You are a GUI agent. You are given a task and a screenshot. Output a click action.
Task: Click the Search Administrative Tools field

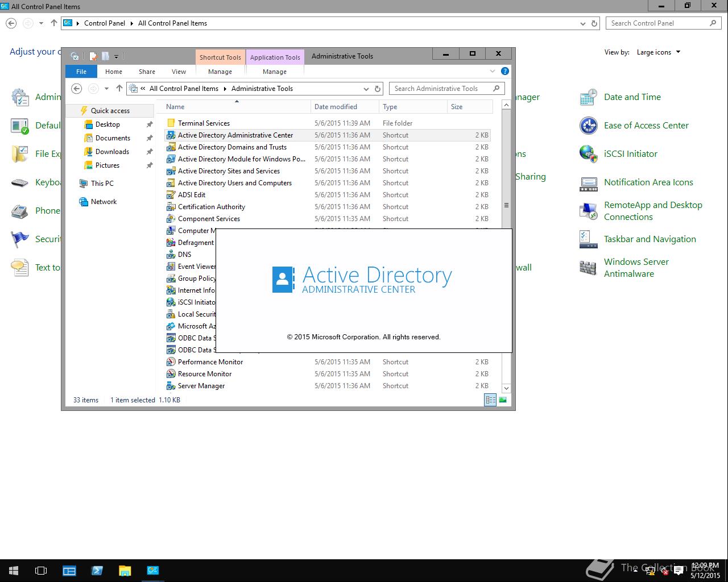coord(447,89)
